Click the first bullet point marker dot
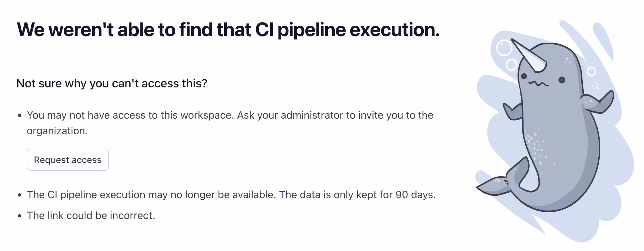This screenshot has width=644, height=251. (19, 116)
